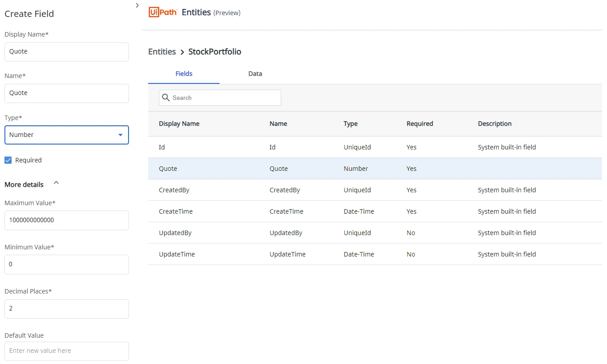Image resolution: width=607 pixels, height=364 pixels.
Task: Click the Required column header
Action: [420, 124]
